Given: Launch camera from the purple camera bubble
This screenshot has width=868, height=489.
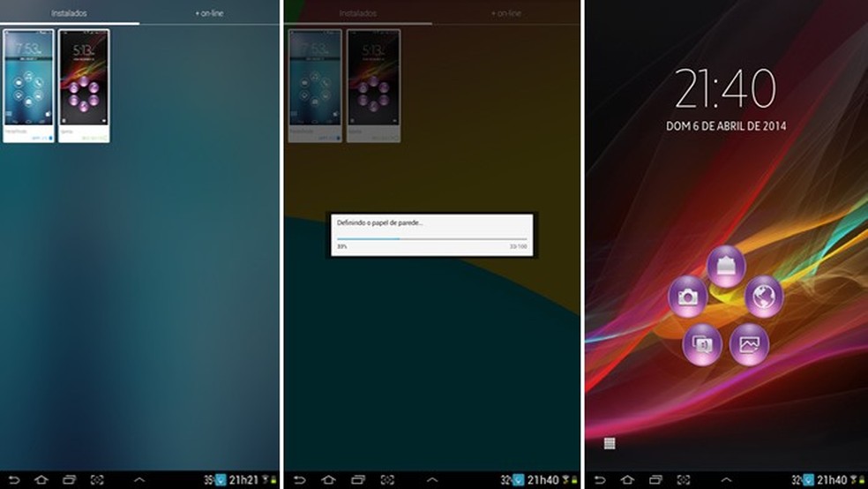Looking at the screenshot, I should [x=687, y=297].
